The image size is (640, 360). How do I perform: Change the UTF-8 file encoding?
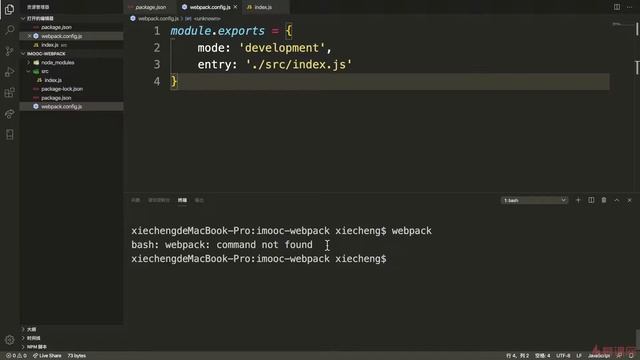point(563,356)
